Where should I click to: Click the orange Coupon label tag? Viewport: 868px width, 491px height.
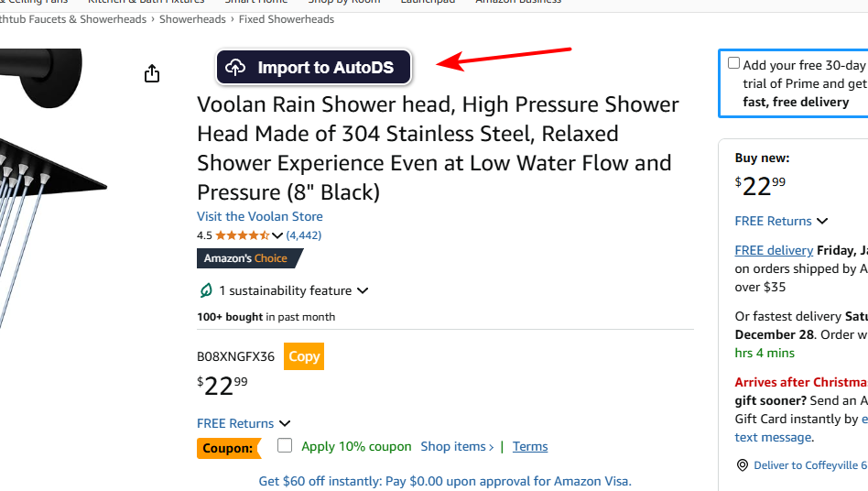pyautogui.click(x=227, y=448)
